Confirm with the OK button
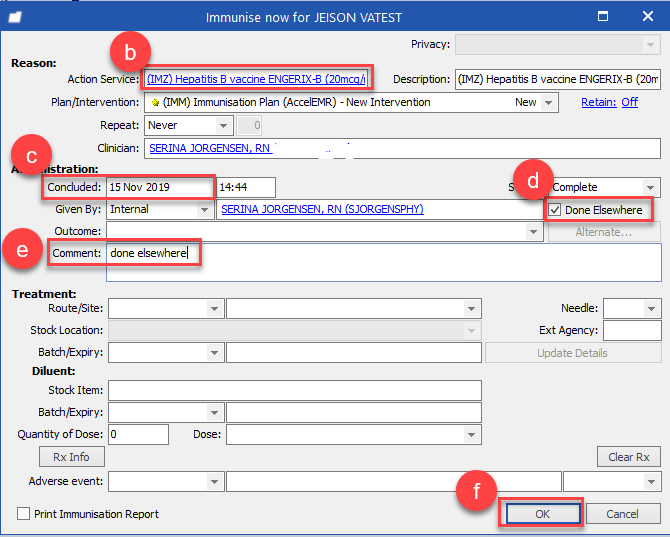 [543, 514]
